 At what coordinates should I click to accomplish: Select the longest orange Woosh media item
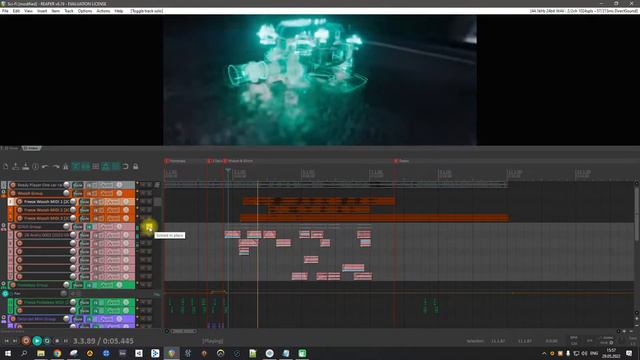pos(374,218)
